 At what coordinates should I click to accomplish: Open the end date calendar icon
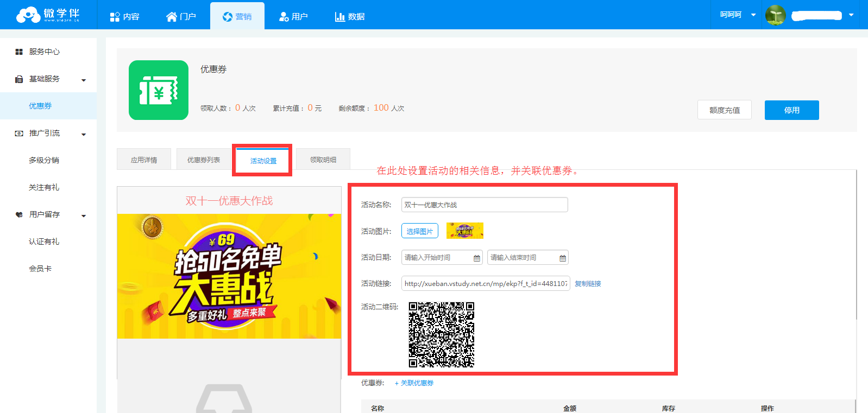(563, 258)
